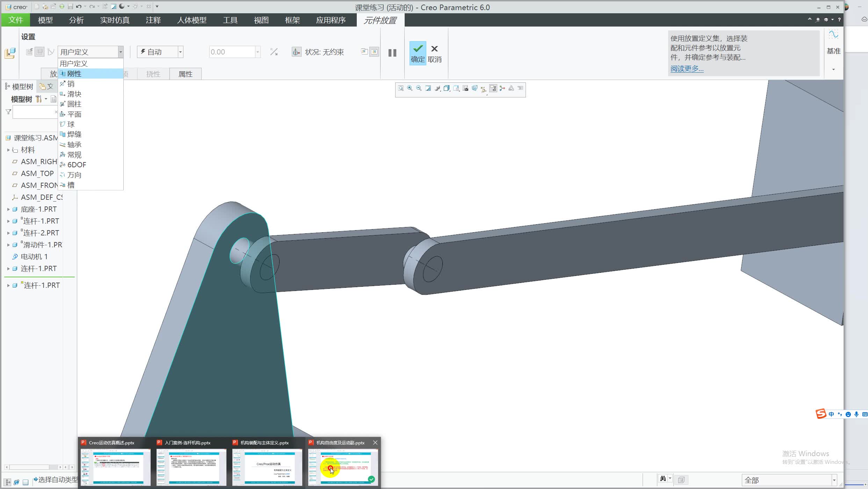Expand the 底座-1.PRT tree node

(x=8, y=209)
